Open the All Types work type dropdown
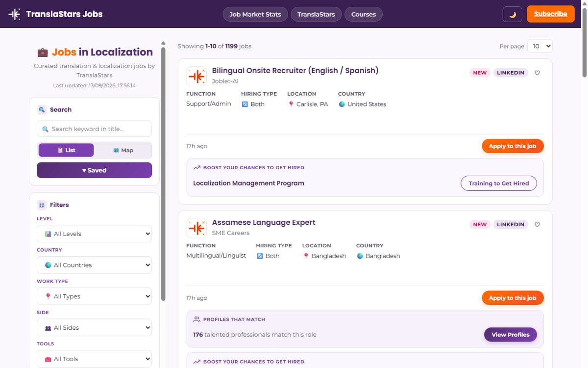588x368 pixels. pyautogui.click(x=94, y=296)
